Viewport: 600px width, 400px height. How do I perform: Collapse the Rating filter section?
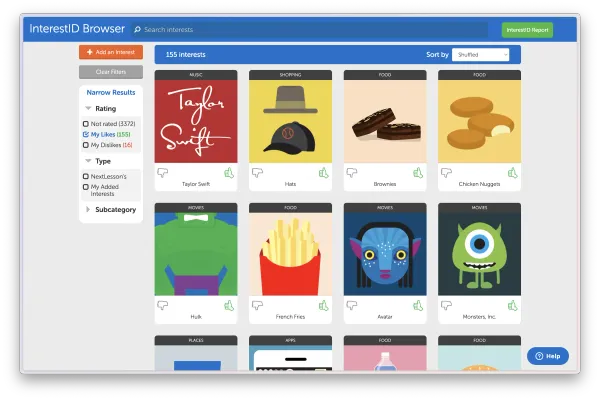point(88,108)
